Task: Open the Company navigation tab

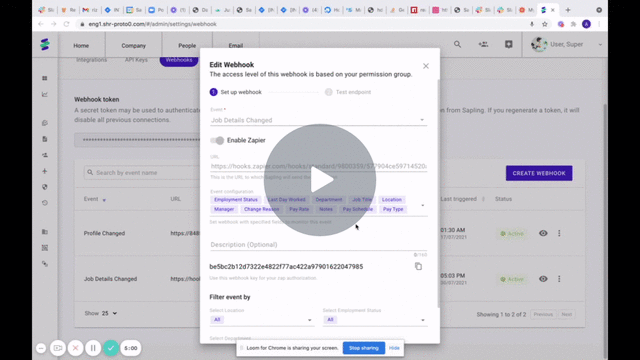Action: point(133,45)
